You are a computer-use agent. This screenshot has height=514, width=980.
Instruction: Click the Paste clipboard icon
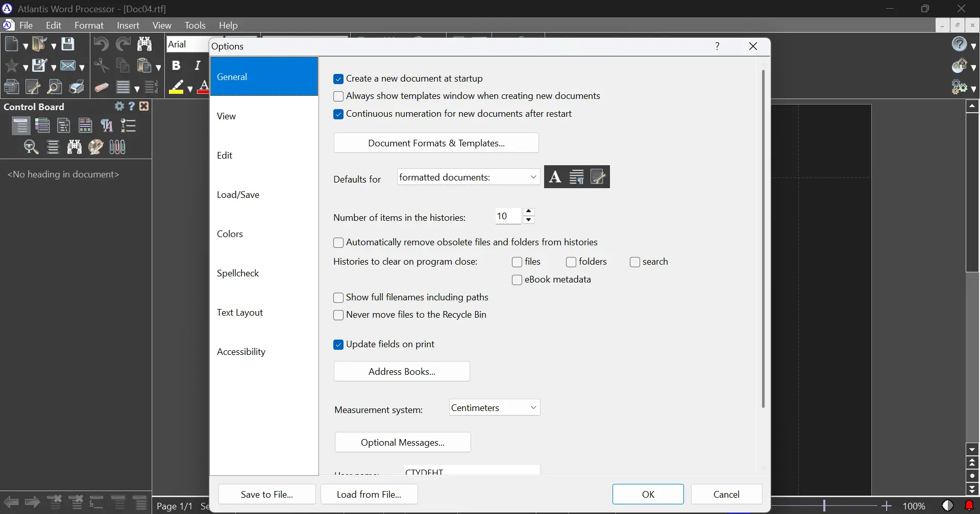click(145, 66)
